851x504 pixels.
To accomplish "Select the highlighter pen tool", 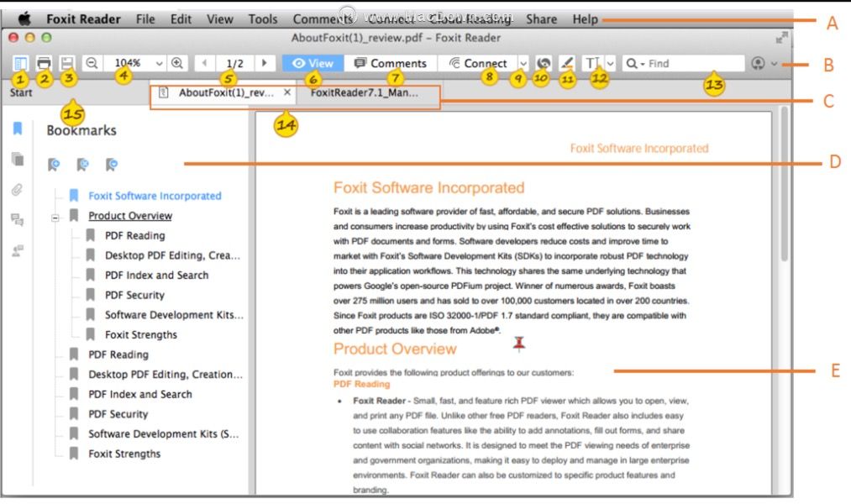I will [566, 63].
